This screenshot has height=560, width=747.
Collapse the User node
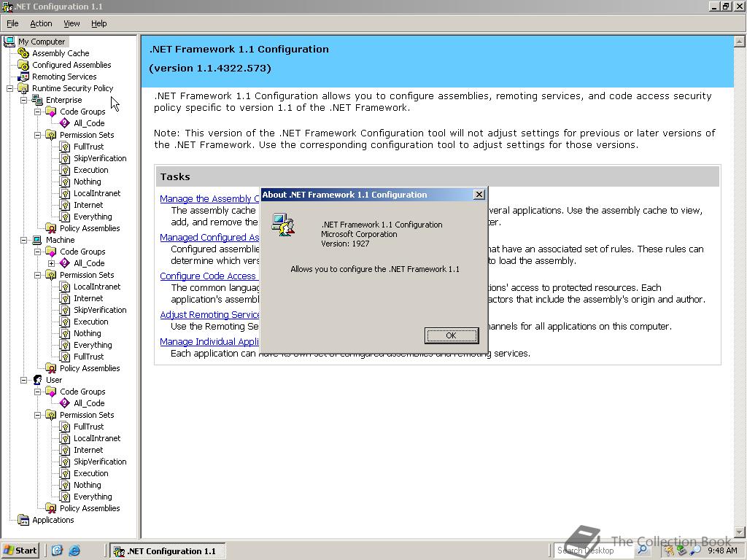23,380
